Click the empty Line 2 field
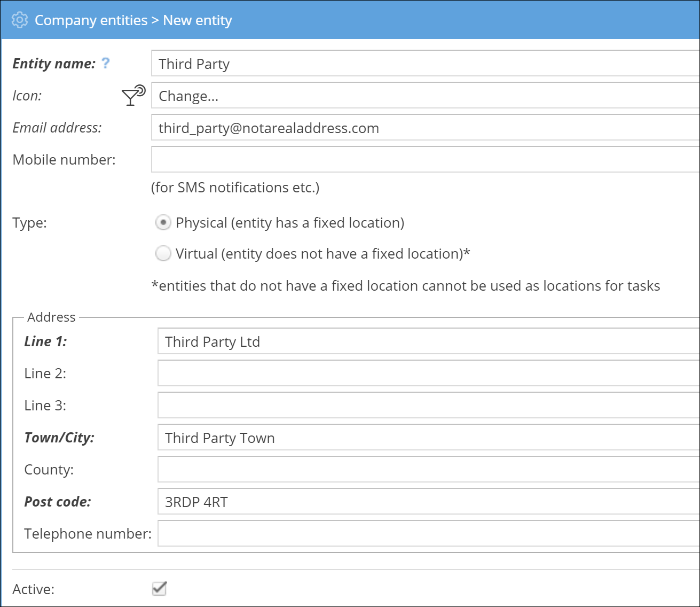The width and height of the screenshot is (700, 607). 428,373
